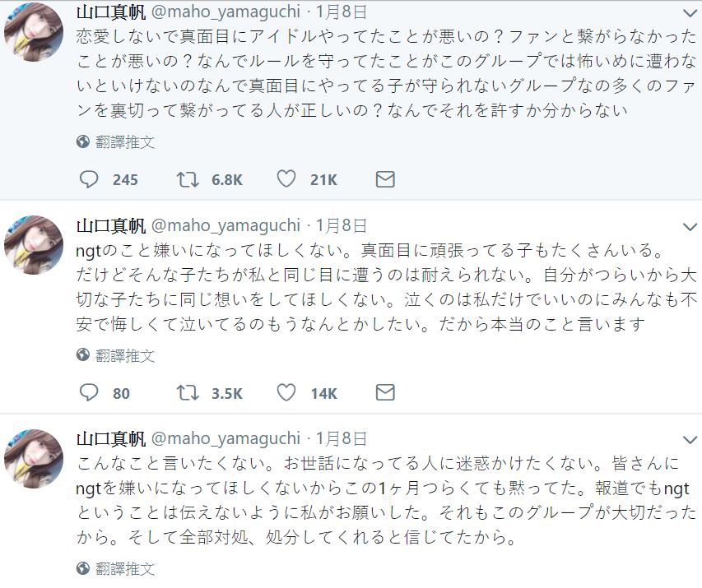Retweet the tweet with 3.5K retweets
The width and height of the screenshot is (702, 588).
[x=188, y=393]
